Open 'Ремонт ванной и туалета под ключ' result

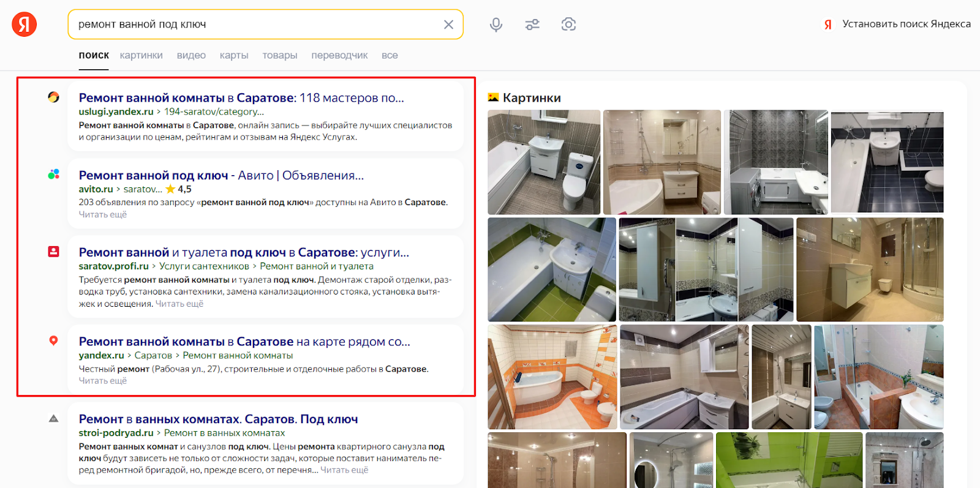pyautogui.click(x=244, y=253)
